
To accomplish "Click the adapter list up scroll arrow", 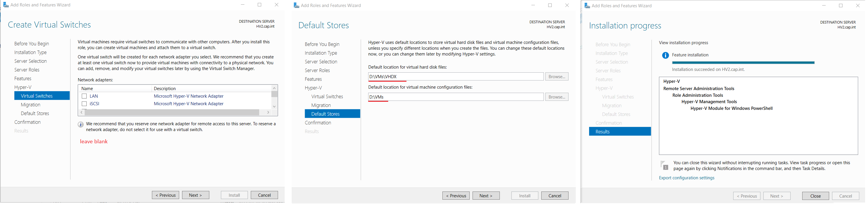I will 274,88.
